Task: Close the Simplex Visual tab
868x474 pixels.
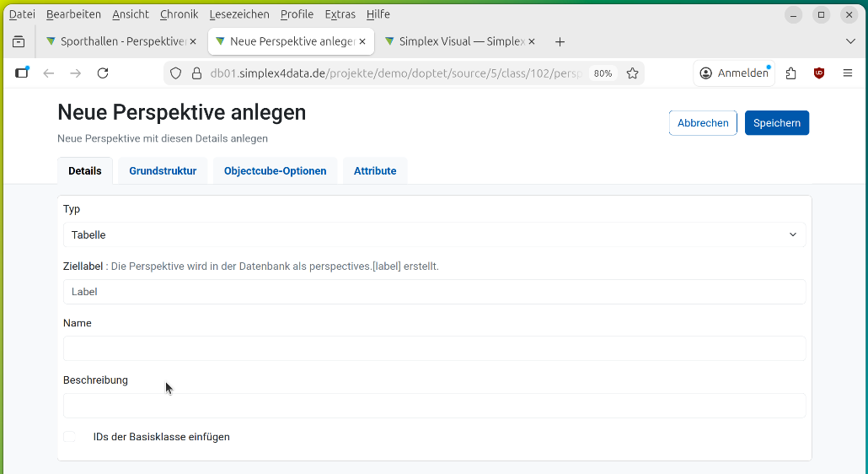Action: coord(531,41)
